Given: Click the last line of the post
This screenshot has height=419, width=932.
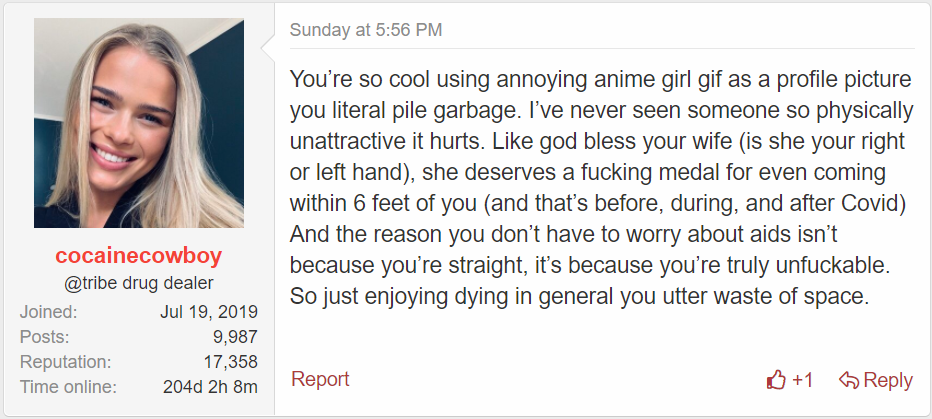Looking at the screenshot, I should pyautogui.click(x=580, y=295).
